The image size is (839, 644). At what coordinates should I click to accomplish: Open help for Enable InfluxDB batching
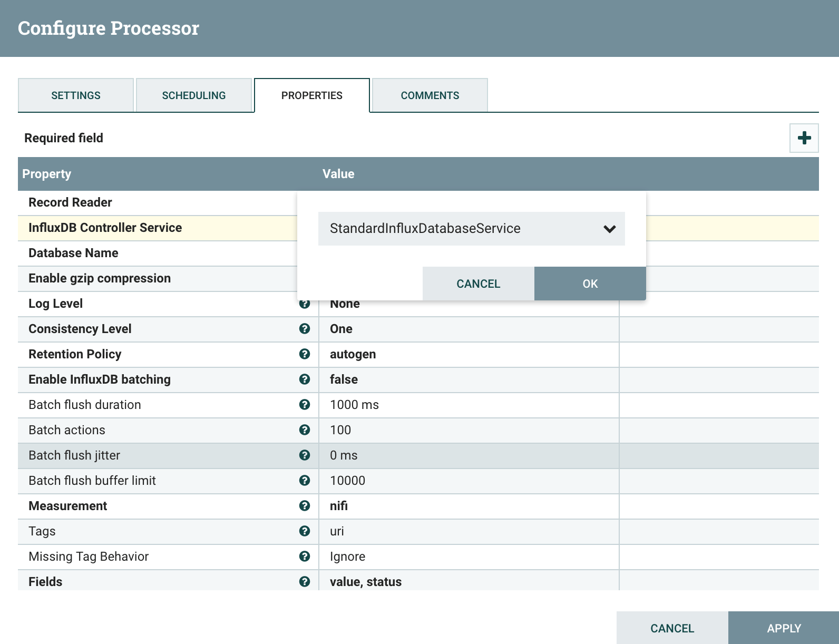pyautogui.click(x=305, y=379)
